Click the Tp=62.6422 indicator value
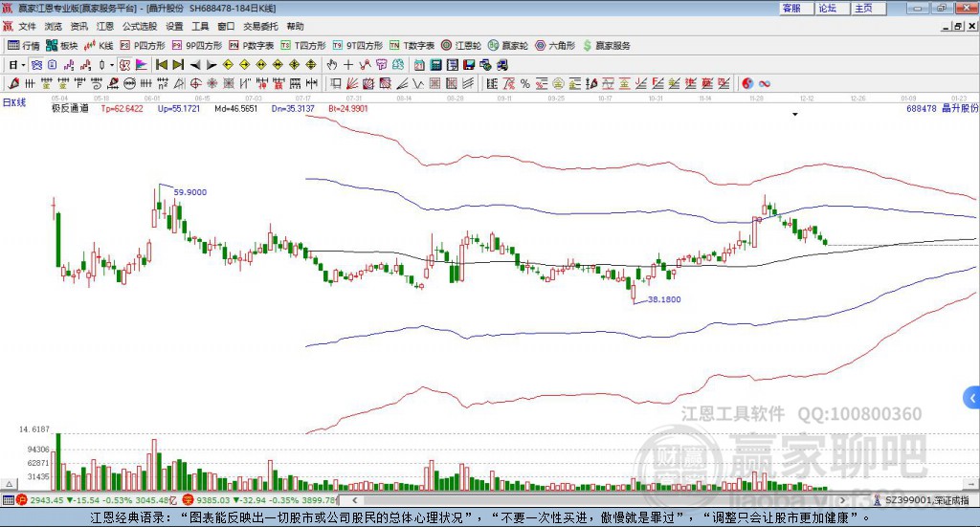This screenshot has height=527, width=980. click(x=122, y=109)
